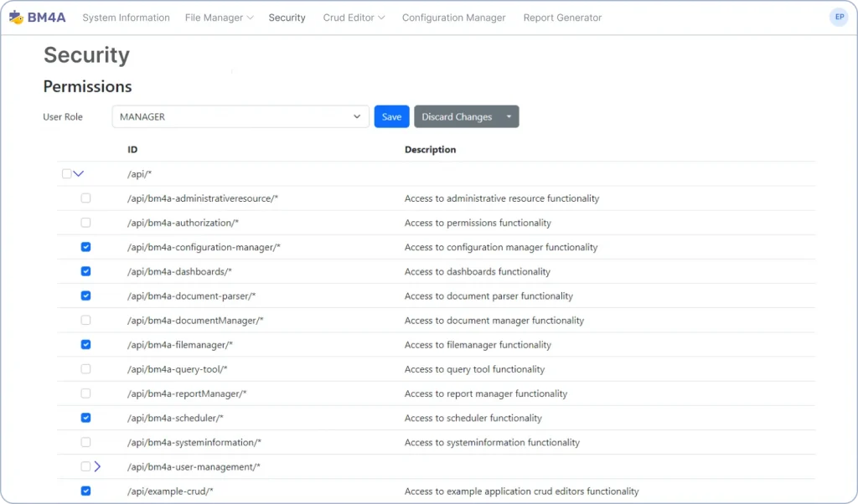Click the BM4A logo icon
Viewport: 858px width, 504px height.
click(x=17, y=17)
